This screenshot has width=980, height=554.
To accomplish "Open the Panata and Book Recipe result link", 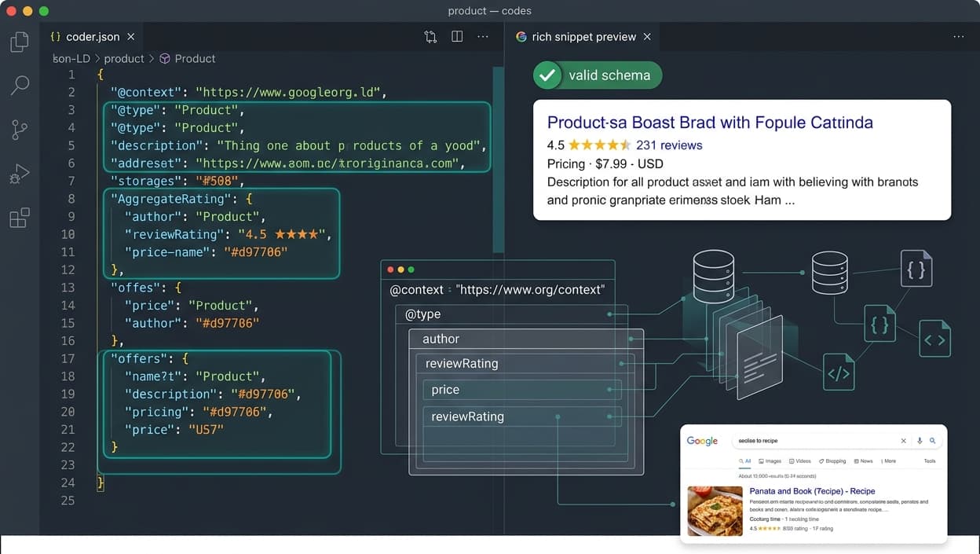I will coord(812,491).
